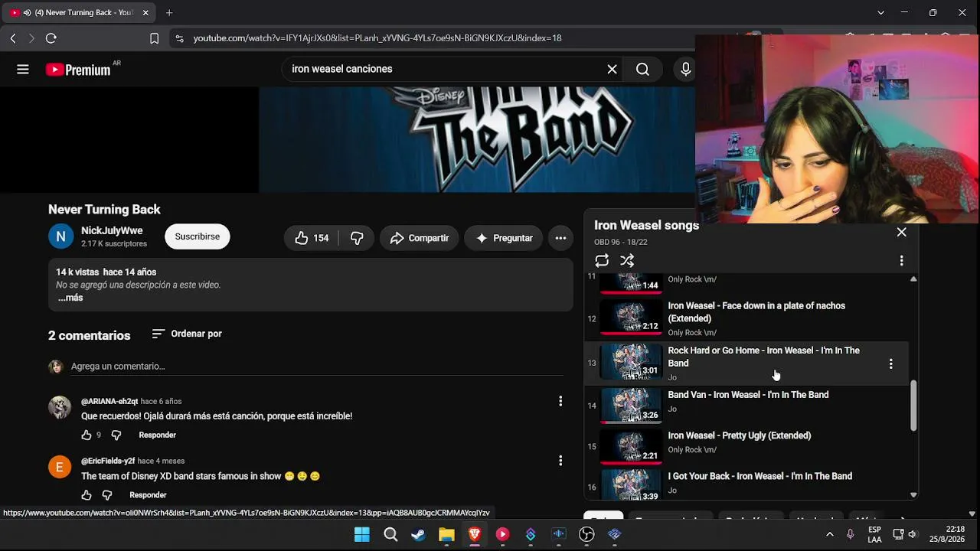This screenshot has height=551, width=980.
Task: Open File Explorer from the taskbar
Action: click(446, 534)
